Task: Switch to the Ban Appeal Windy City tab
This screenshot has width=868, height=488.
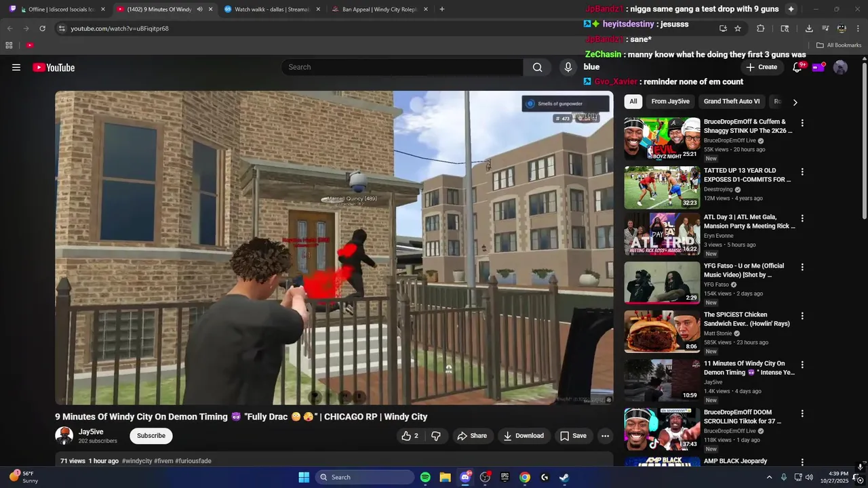Action: [x=380, y=9]
